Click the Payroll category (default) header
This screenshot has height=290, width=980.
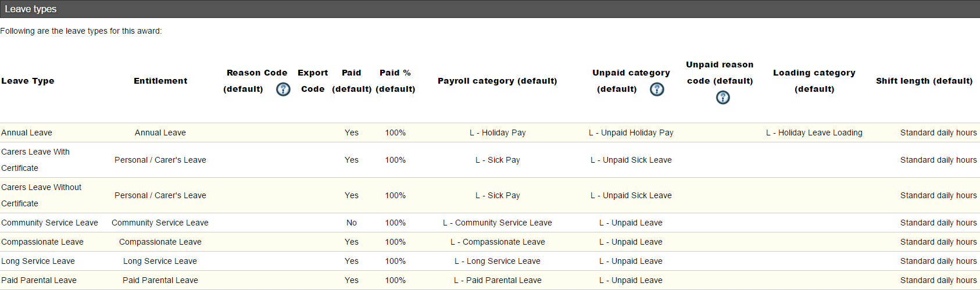[498, 81]
